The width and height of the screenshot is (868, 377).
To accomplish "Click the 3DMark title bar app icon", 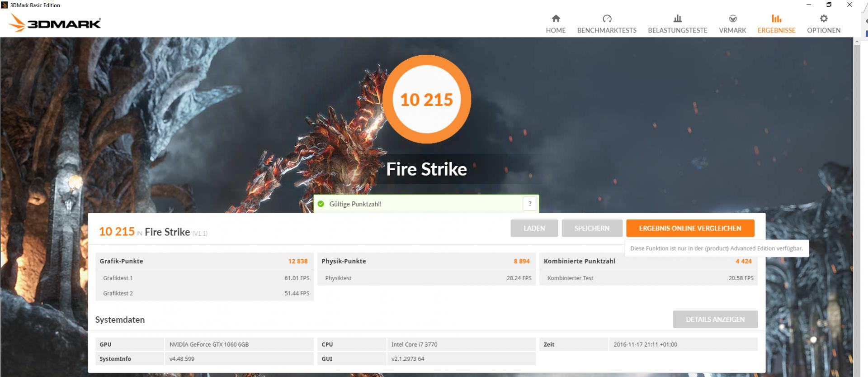I will pyautogui.click(x=5, y=5).
